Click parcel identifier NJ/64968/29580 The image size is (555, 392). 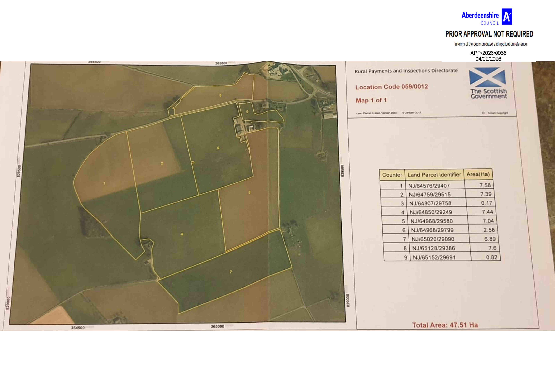431,221
